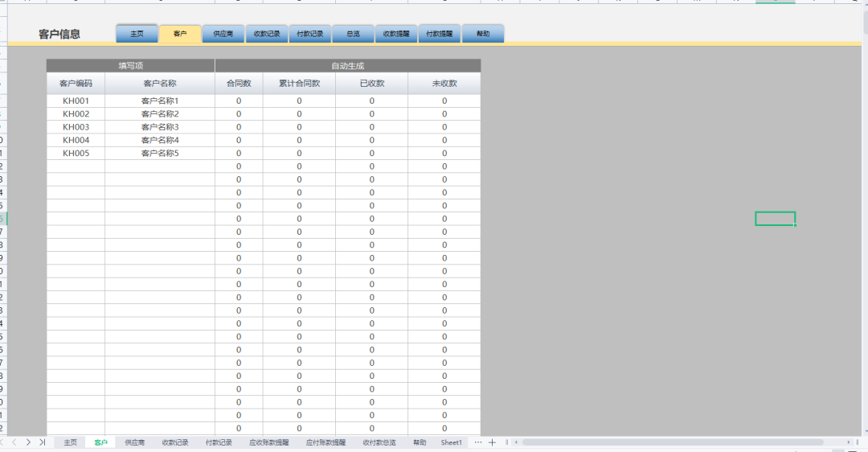The image size is (868, 452).
Task: Open the 收款提醒 navigation button
Action: (396, 33)
